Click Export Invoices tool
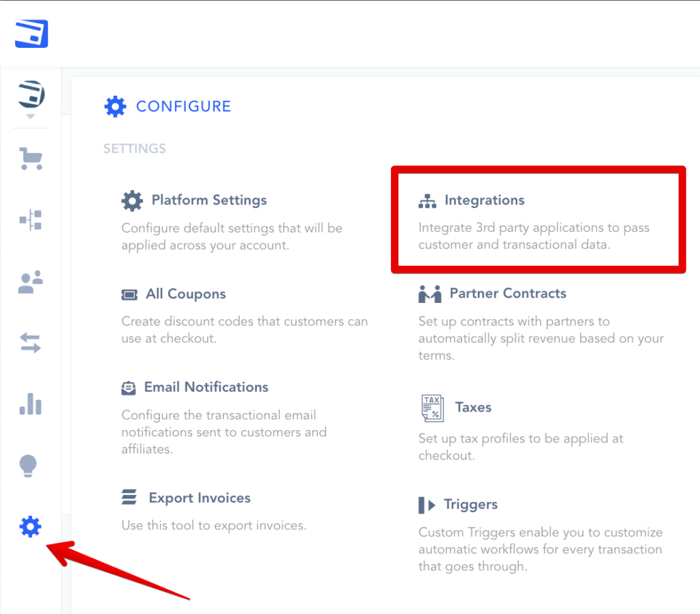Screen dimensions: 700x614 [200, 498]
